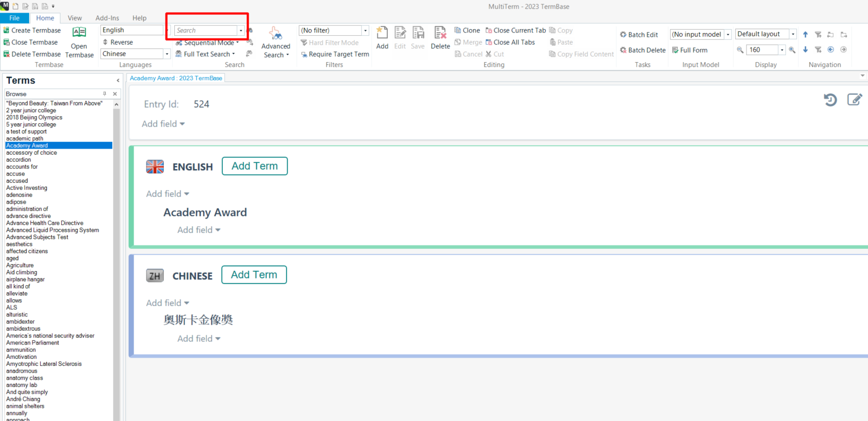Select 'airplane hangar' in the terms list
This screenshot has height=421, width=868.
[x=25, y=280]
